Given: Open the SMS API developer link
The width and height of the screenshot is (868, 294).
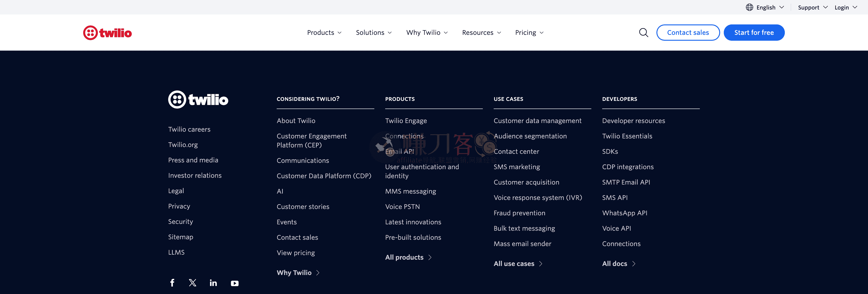Looking at the screenshot, I should tap(615, 198).
